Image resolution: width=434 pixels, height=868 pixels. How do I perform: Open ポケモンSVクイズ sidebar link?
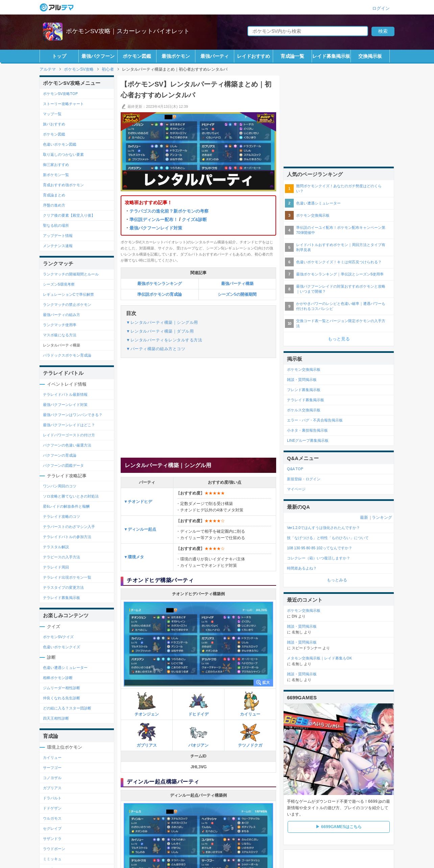point(58,637)
